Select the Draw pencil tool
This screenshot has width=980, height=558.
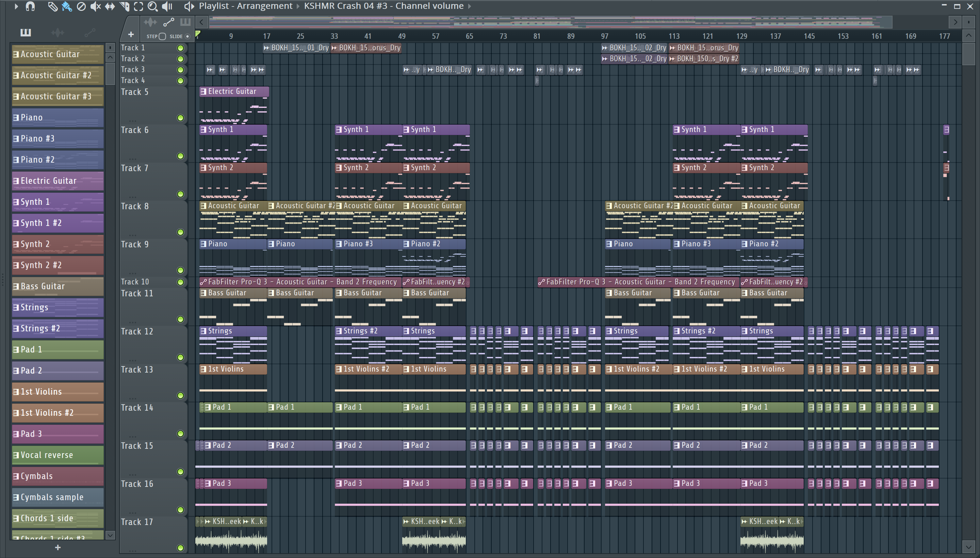[52, 6]
